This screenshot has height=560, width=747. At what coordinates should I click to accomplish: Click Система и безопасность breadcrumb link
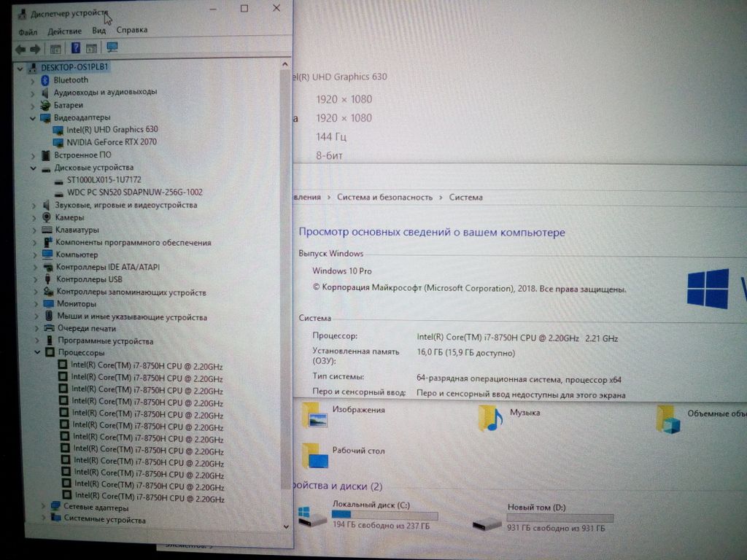(x=384, y=198)
